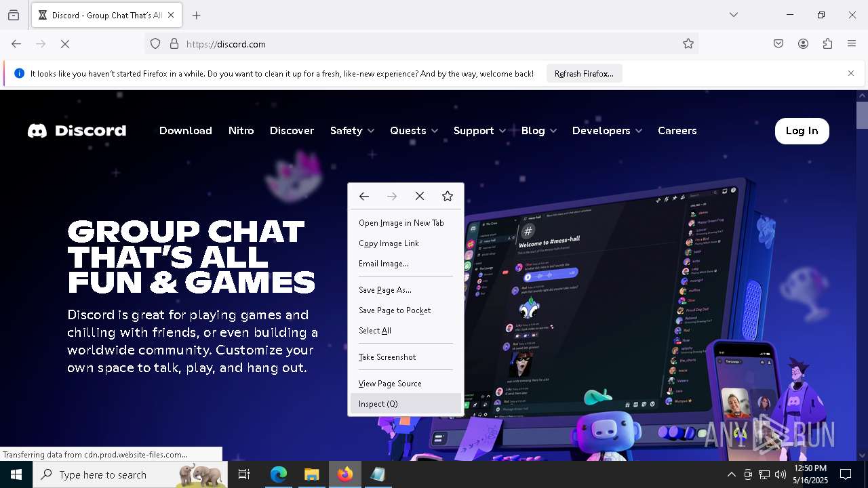This screenshot has width=868, height=488.
Task: Click the back arrow in context menu
Action: 364,196
